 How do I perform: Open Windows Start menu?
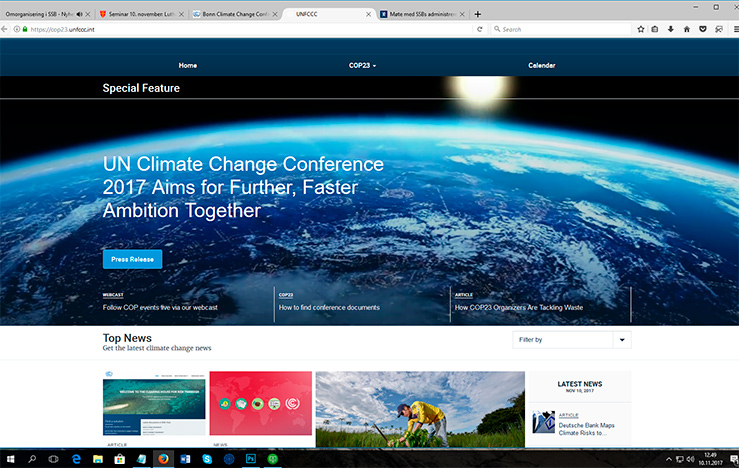coord(10,459)
